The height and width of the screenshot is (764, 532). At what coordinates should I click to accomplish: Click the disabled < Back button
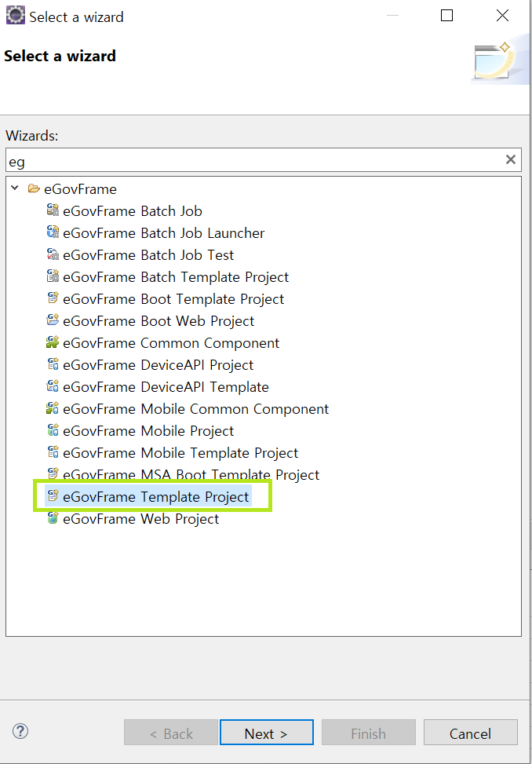coord(171,733)
